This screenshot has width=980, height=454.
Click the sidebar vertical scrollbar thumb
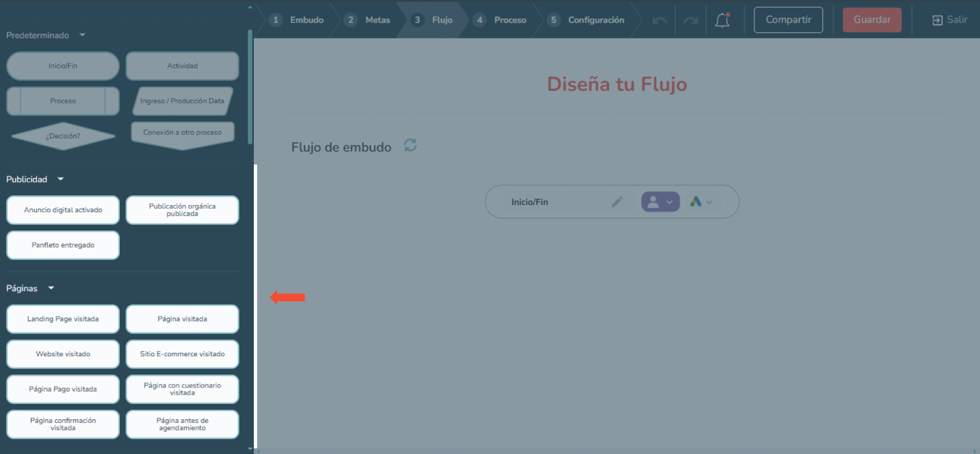pyautogui.click(x=250, y=87)
